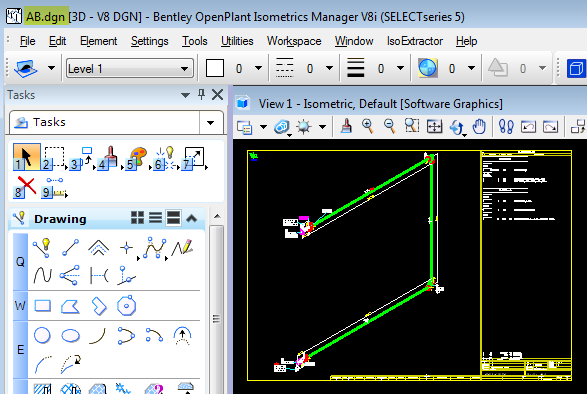Screen dimensions: 587x394
Task: Activate the Pan View hand icon
Action: click(x=479, y=127)
